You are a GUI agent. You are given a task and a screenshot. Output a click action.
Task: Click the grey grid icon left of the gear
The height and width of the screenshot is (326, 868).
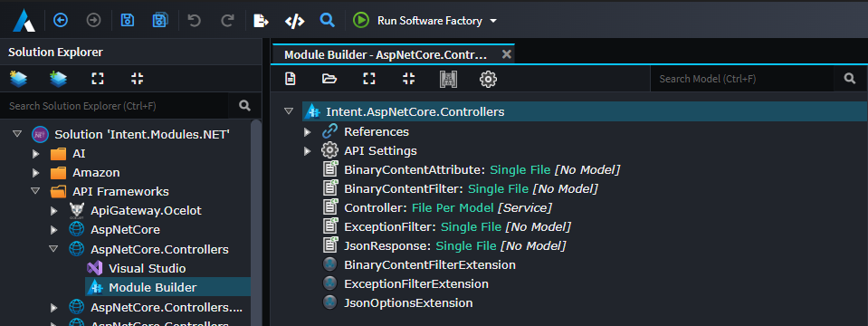click(448, 79)
